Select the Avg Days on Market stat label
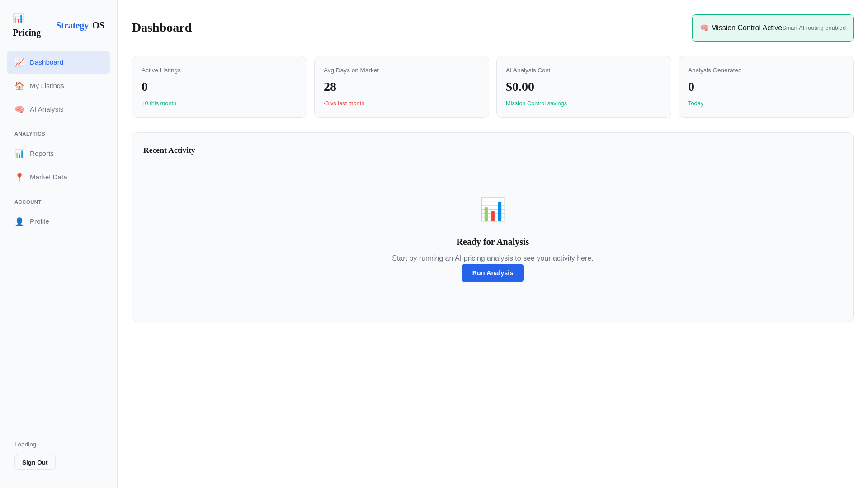Screen dimensions: 868x488 coord(351,70)
